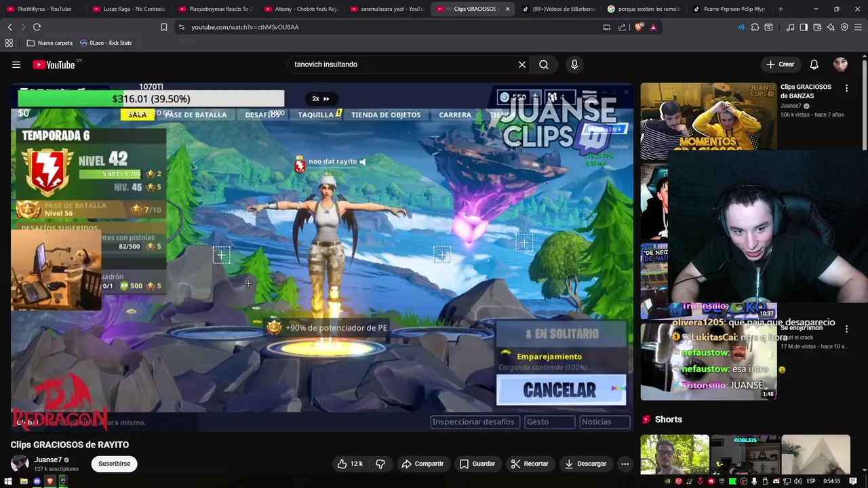Open the Brave Rewards triangle icon

click(x=653, y=27)
